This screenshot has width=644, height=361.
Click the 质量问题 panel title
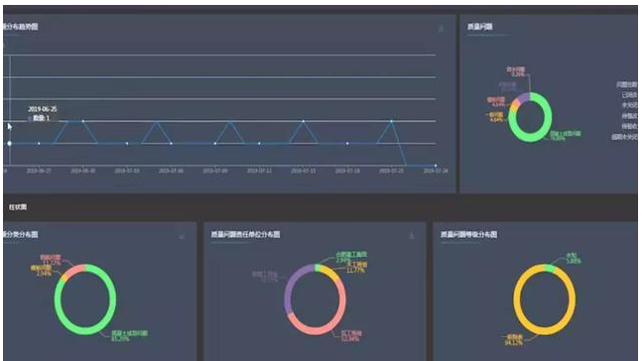pyautogui.click(x=480, y=27)
